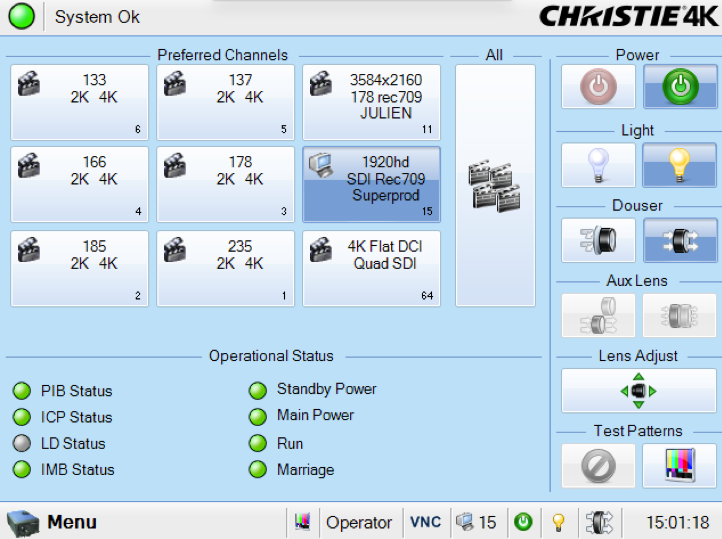Turn projector power off with red button
Screen dimensions: 722x539
[x=598, y=87]
